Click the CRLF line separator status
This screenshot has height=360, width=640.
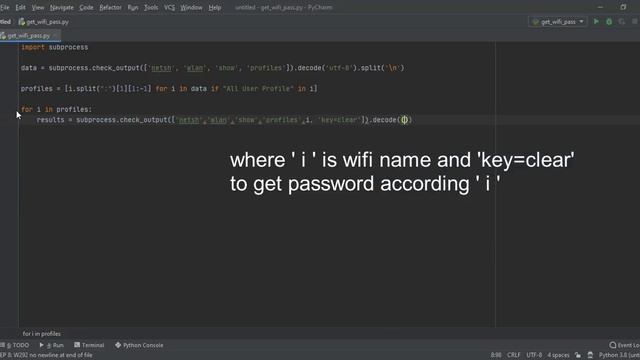pyautogui.click(x=513, y=355)
